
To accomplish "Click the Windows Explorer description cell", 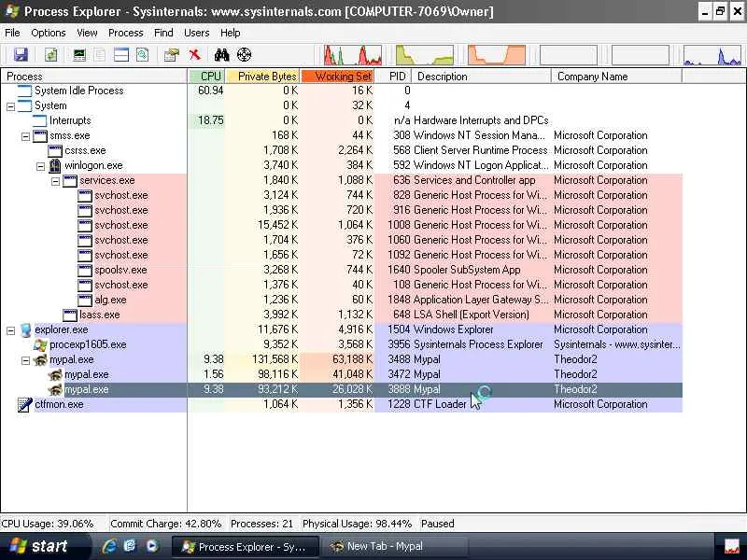I will click(454, 329).
